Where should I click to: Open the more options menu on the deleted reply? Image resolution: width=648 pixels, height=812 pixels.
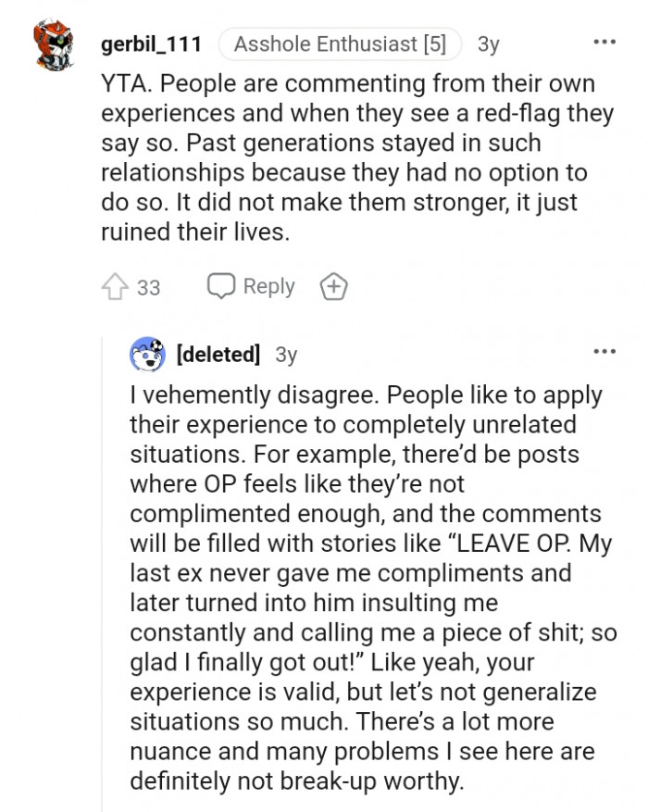point(604,352)
